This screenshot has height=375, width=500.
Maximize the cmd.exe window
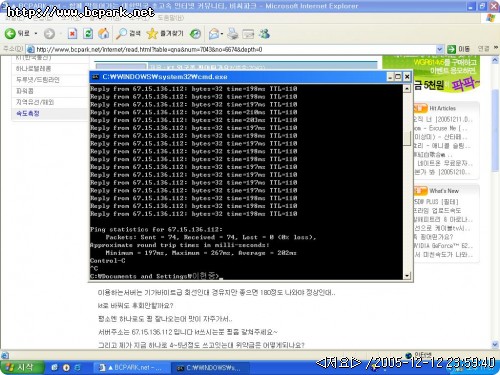[398, 77]
